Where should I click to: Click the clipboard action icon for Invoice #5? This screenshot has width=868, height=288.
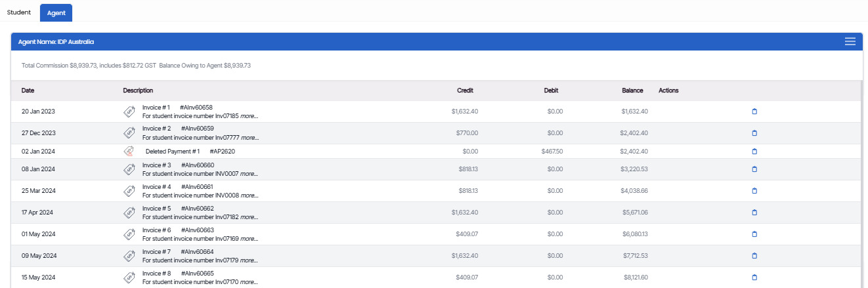(754, 213)
